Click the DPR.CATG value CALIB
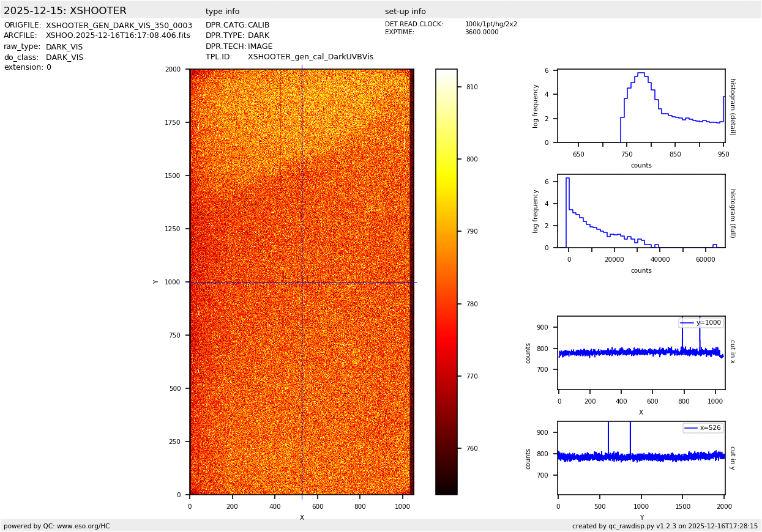The height and width of the screenshot is (532, 762). (x=258, y=26)
